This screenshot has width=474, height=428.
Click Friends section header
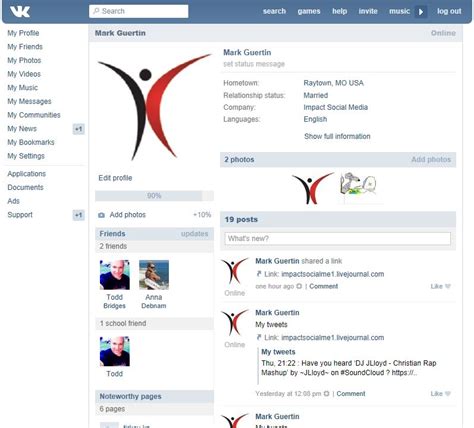point(112,234)
